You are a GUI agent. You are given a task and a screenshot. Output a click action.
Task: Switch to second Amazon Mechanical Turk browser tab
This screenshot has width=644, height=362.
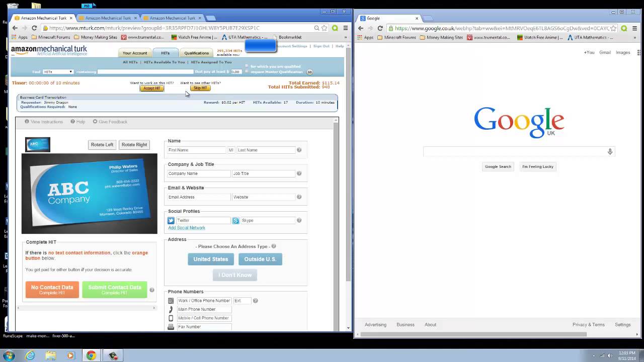tap(107, 18)
